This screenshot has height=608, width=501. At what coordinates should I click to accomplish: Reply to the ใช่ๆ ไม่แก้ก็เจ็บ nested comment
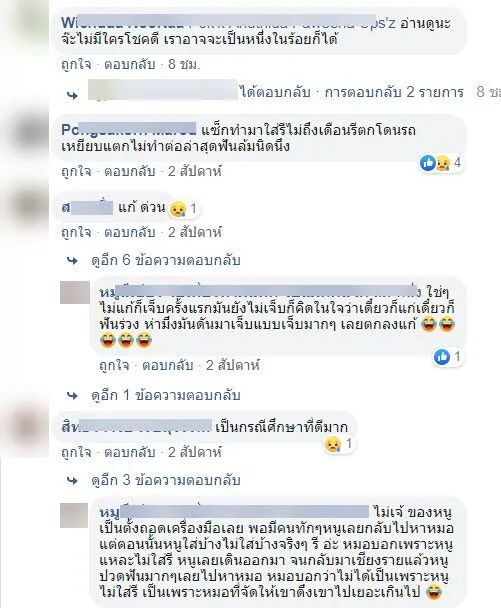click(x=168, y=365)
